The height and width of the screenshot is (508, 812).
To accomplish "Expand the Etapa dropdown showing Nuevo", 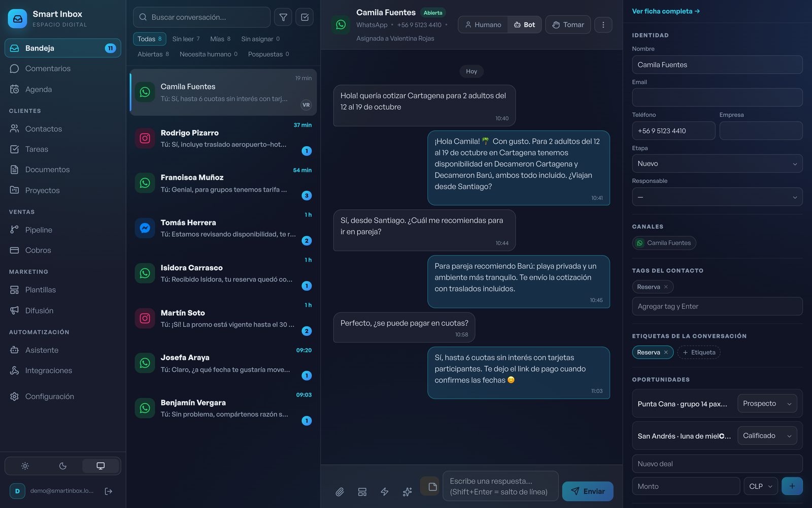I will click(x=717, y=164).
